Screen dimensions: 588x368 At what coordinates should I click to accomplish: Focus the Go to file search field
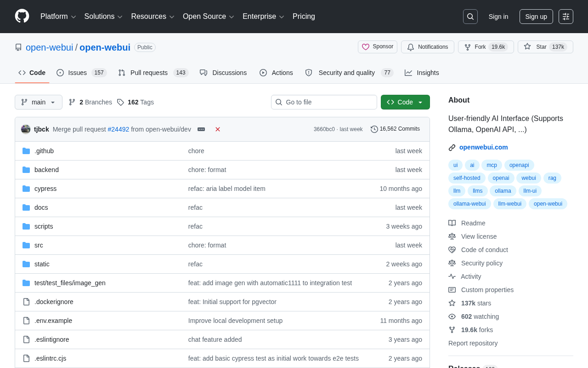point(324,102)
